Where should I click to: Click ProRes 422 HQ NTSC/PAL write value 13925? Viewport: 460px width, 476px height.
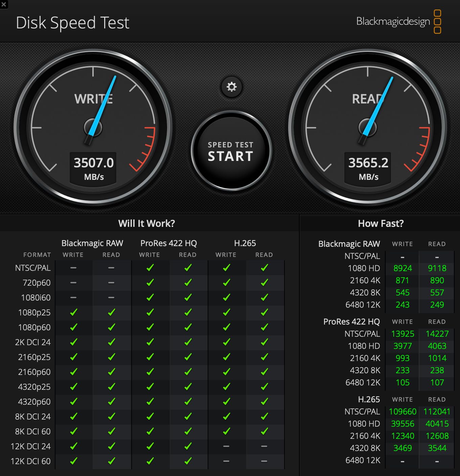tap(402, 334)
